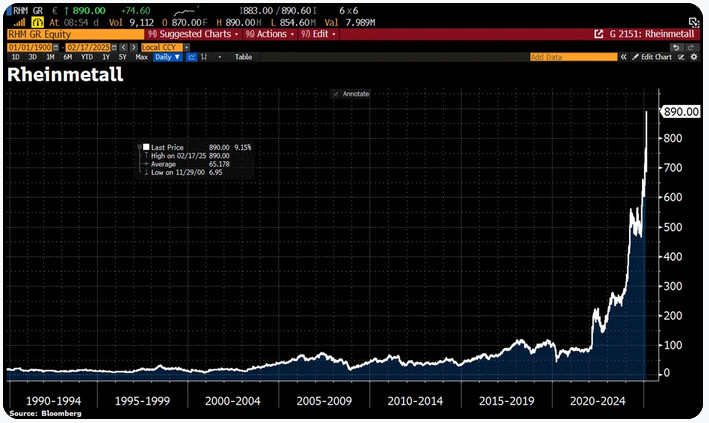Click the Average 65.178 legend row
Image resolution: width=709 pixels, height=423 pixels.
(187, 164)
